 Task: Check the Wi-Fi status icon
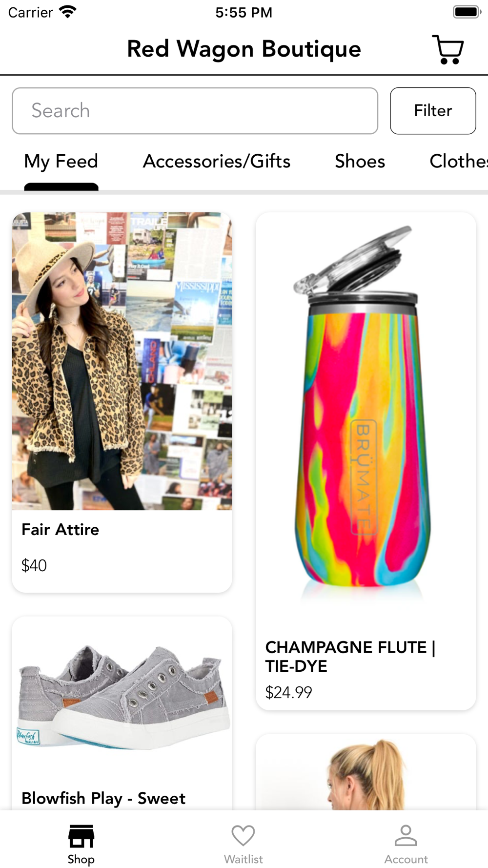[x=68, y=12]
